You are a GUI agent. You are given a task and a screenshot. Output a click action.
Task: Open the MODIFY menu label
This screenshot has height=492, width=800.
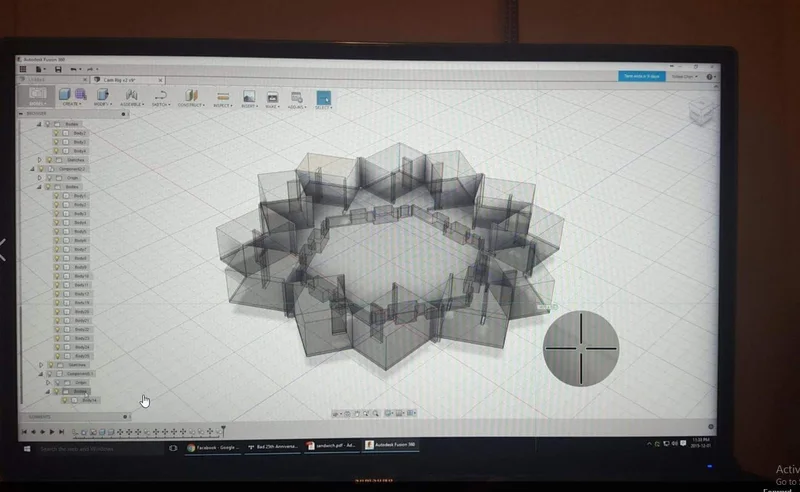(x=103, y=104)
